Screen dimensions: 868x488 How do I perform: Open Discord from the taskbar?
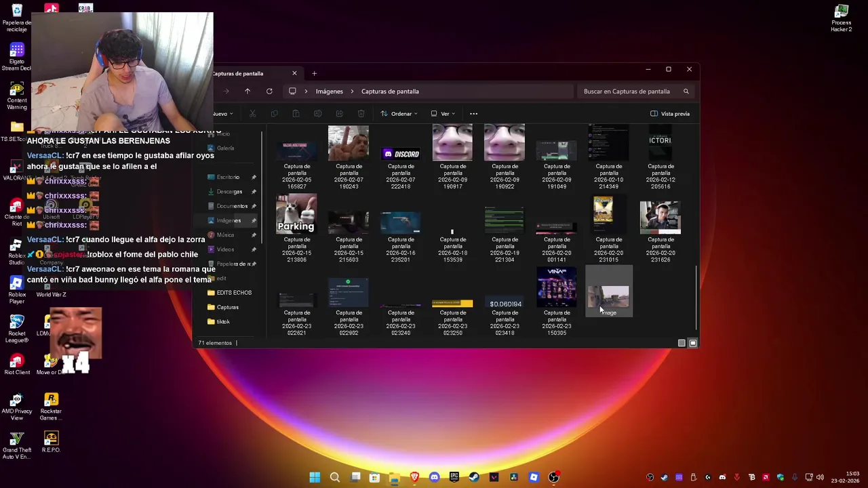coord(434,477)
